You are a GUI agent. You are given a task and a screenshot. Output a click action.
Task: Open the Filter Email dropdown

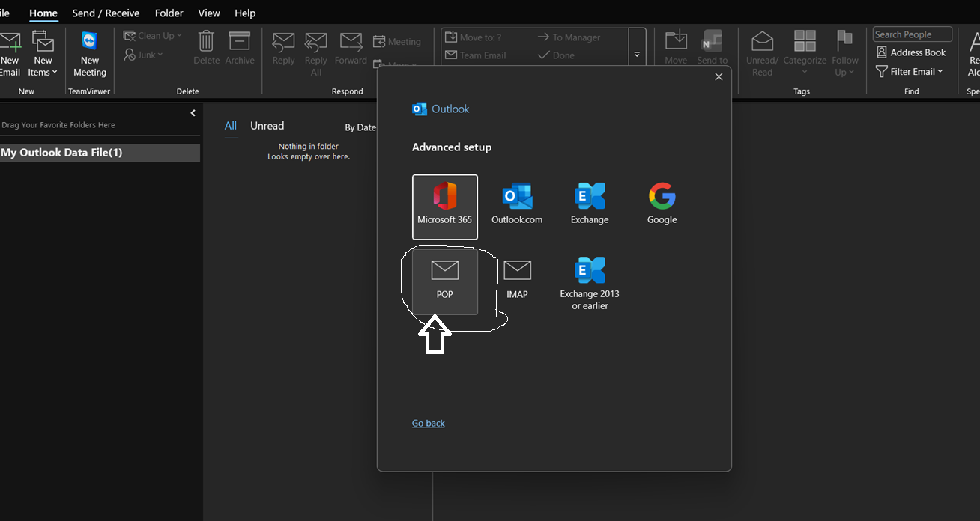tap(909, 72)
